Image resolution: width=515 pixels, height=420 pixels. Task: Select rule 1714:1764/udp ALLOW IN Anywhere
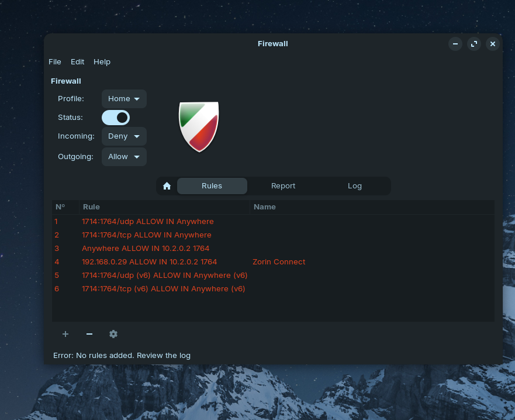click(273, 222)
